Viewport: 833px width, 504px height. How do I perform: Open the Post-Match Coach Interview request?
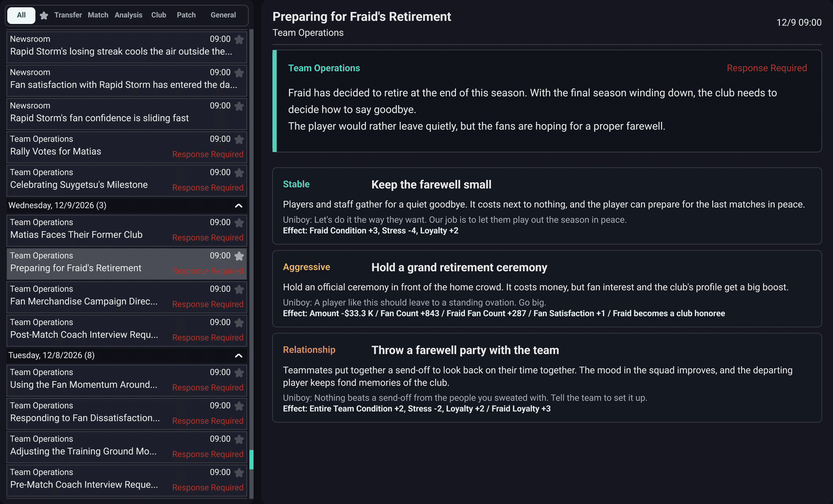point(127,330)
